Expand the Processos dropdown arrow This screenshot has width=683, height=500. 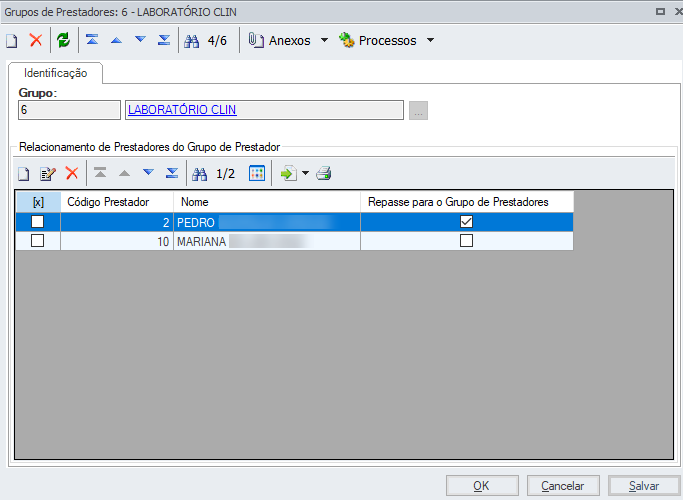(x=430, y=40)
